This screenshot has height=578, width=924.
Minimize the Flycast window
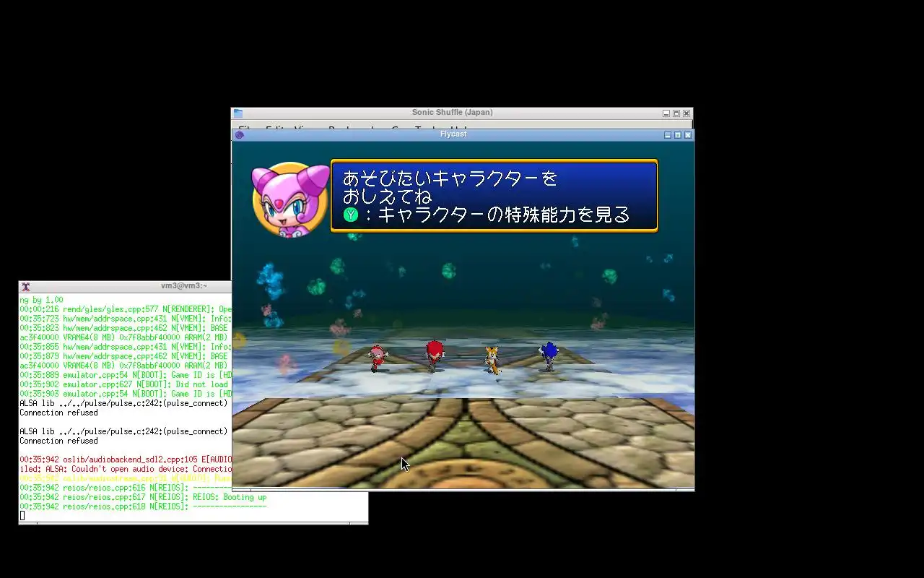click(x=668, y=135)
